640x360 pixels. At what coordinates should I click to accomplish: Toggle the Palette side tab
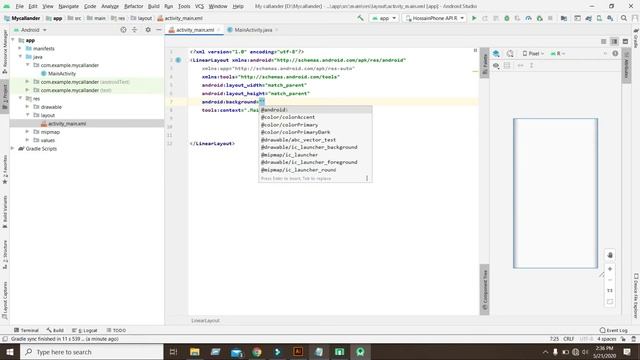[485, 63]
